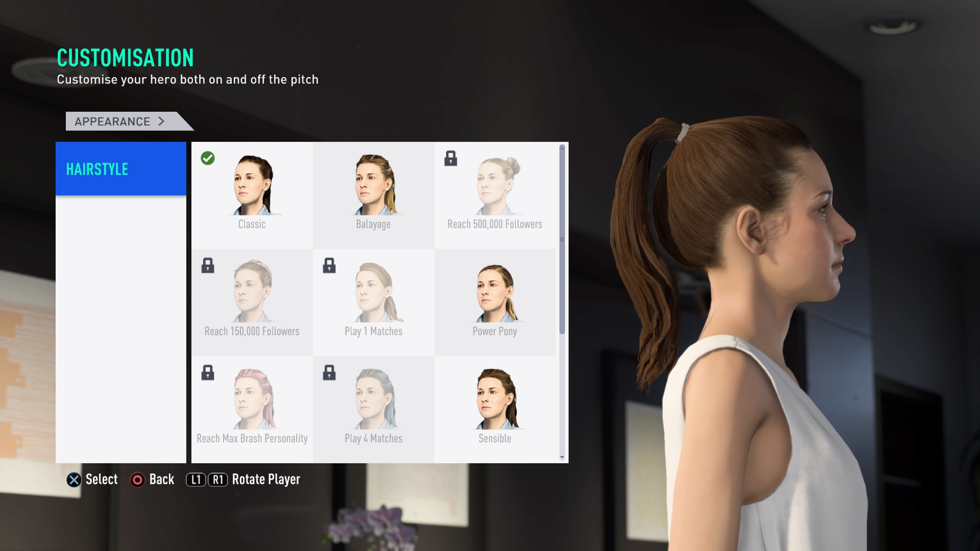Viewport: 980px width, 551px height.
Task: Click the "Classic" label text
Action: pyautogui.click(x=252, y=224)
